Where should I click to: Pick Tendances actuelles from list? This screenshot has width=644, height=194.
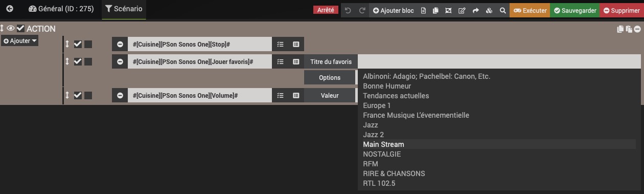[x=499, y=96]
